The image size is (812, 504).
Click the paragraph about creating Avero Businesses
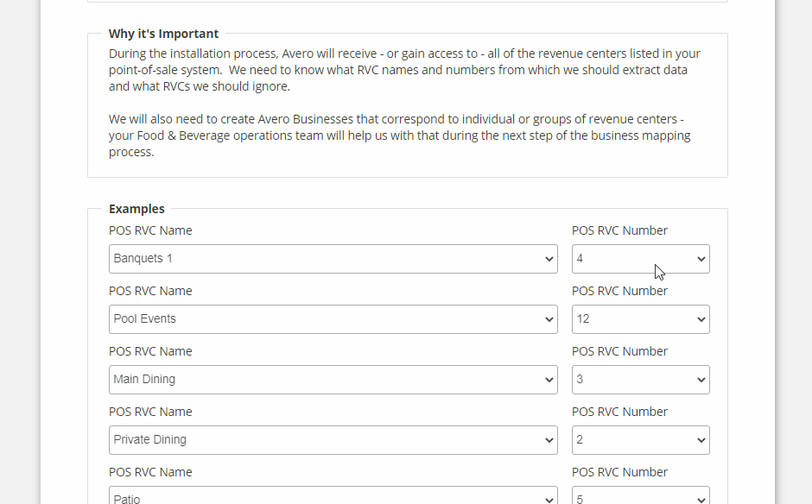click(399, 135)
